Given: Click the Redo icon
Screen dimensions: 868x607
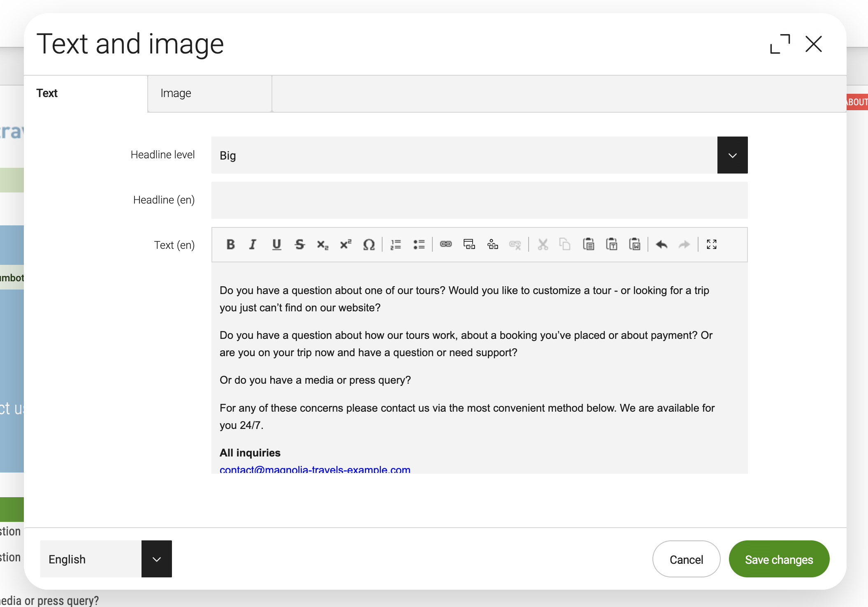Looking at the screenshot, I should pos(685,245).
